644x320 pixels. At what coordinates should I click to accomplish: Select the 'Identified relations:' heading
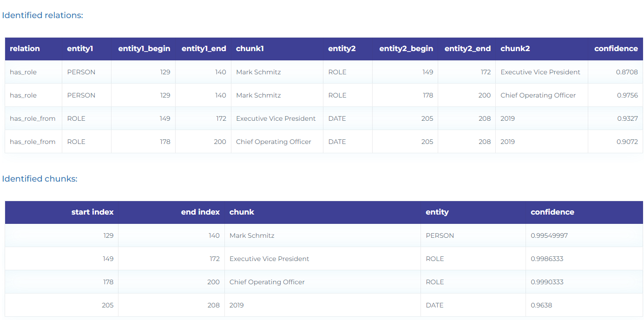pos(42,15)
